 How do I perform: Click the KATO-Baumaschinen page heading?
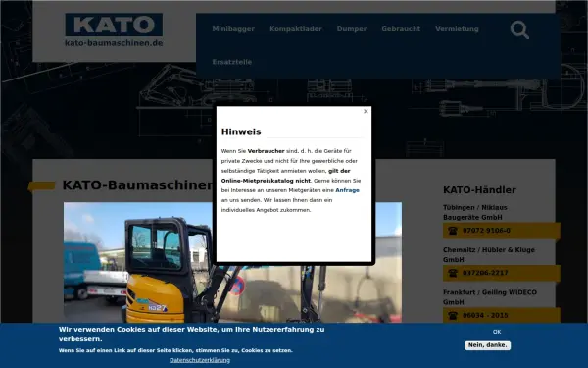pos(137,185)
